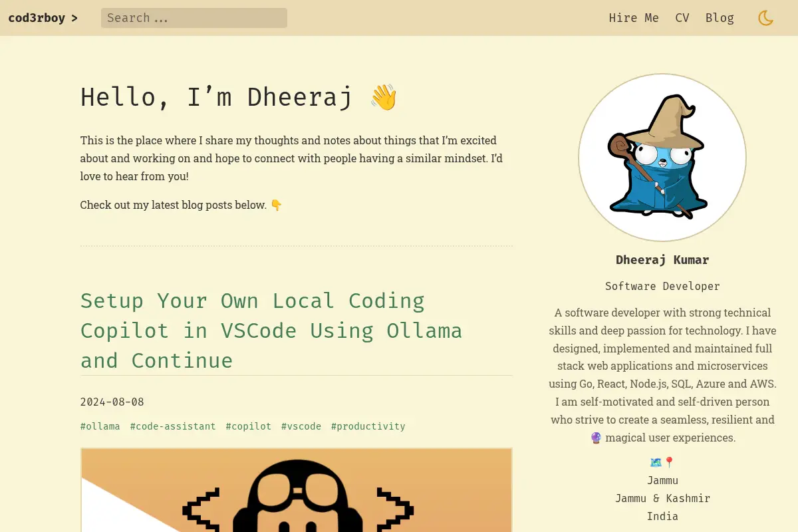Click the Hello, I'm Dheeraj heading

point(239,97)
